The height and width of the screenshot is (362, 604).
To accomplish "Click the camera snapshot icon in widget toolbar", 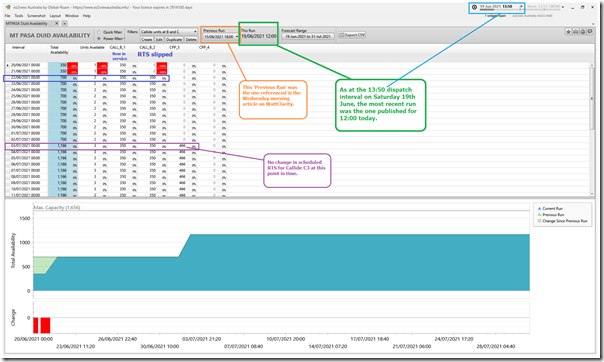I will (x=575, y=32).
